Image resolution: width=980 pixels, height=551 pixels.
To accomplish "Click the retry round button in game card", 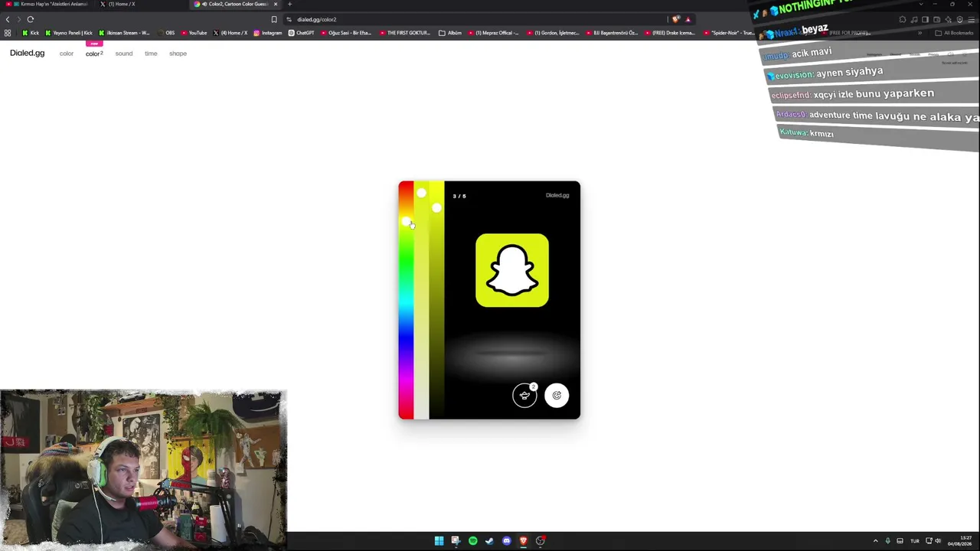I will (x=557, y=396).
